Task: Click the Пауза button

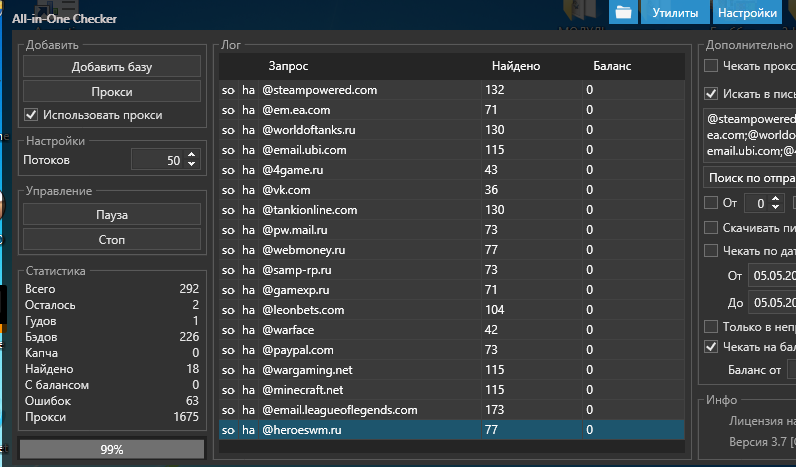Action: (x=112, y=215)
